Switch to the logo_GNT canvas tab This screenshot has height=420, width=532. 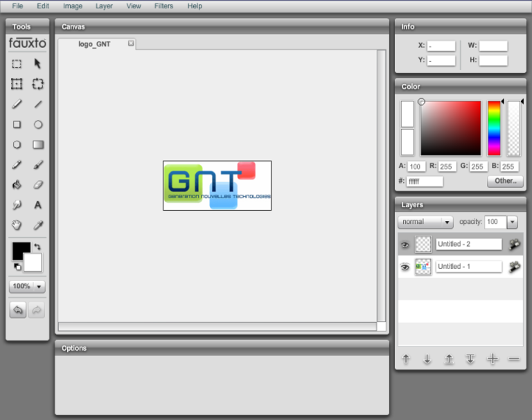(94, 44)
